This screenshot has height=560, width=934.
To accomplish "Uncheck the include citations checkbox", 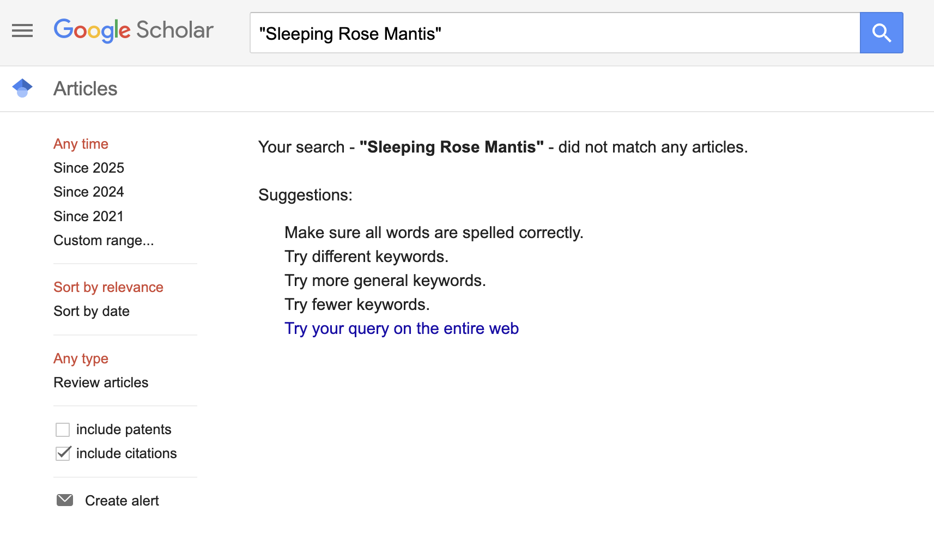I will (x=63, y=453).
